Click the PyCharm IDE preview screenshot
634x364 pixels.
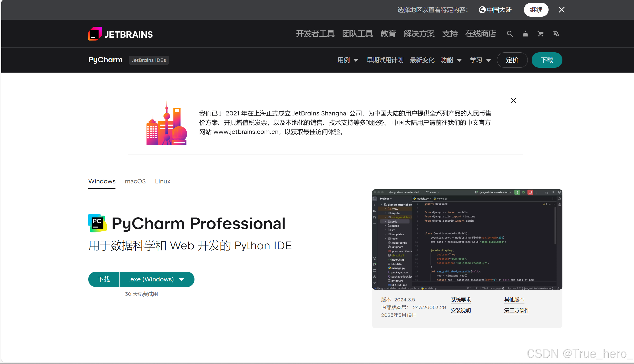click(467, 240)
